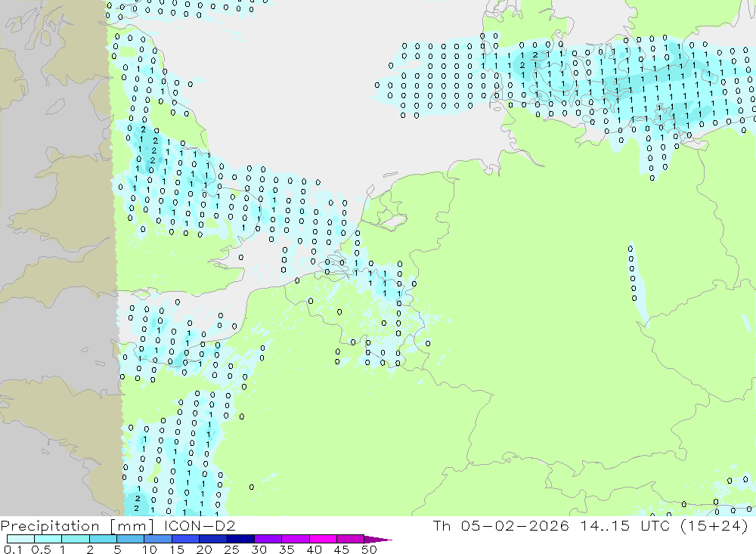This screenshot has height=554, width=756.
Task: Click the 25–30 mm navy legend swatch
Action: click(x=240, y=539)
